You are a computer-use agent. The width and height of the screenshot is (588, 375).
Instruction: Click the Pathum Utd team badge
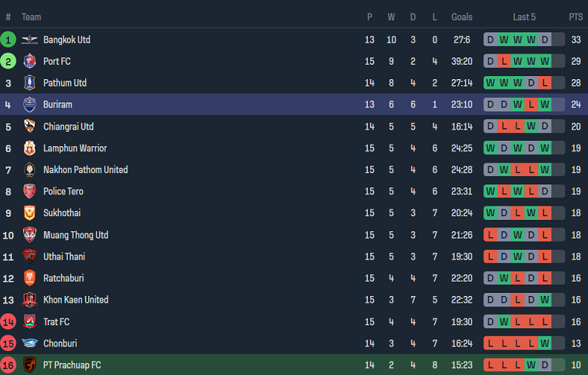coord(29,84)
